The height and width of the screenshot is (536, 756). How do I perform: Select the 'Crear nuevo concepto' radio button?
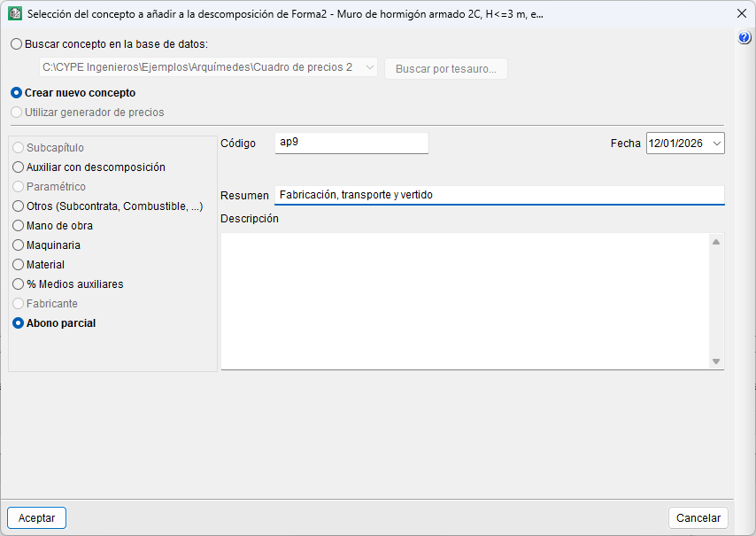[x=17, y=92]
